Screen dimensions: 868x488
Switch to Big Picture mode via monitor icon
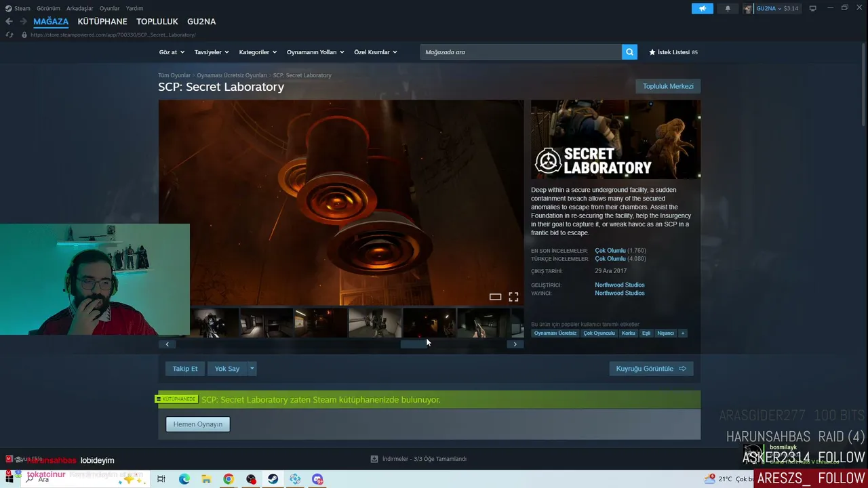point(812,8)
